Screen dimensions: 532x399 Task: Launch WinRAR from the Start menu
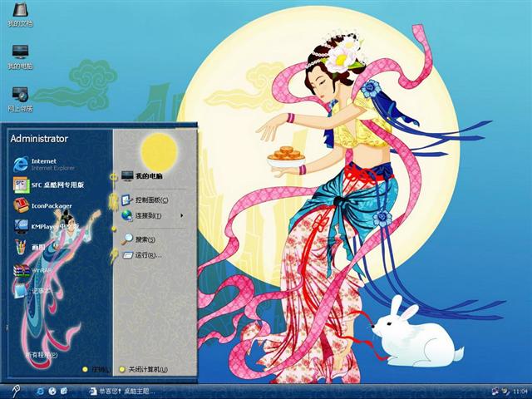point(32,270)
